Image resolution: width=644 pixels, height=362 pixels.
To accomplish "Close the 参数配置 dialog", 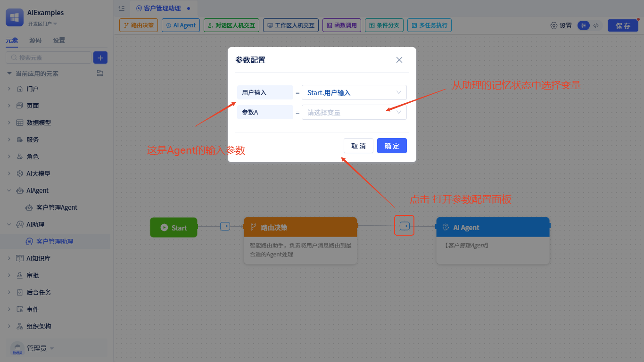I will [399, 60].
